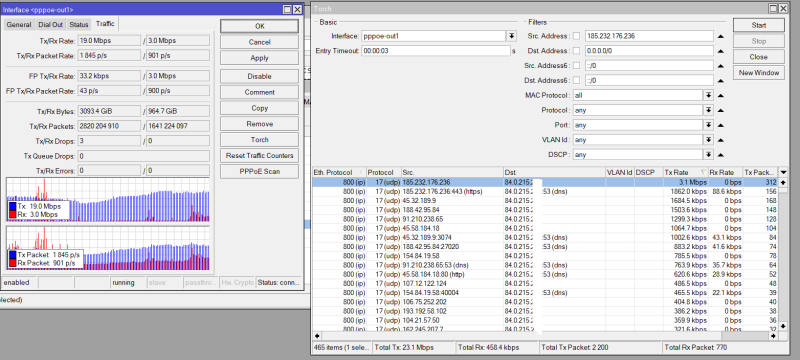Collapse the Src. Address6 filter arrow
Screen dimensions: 800x360
coord(721,66)
